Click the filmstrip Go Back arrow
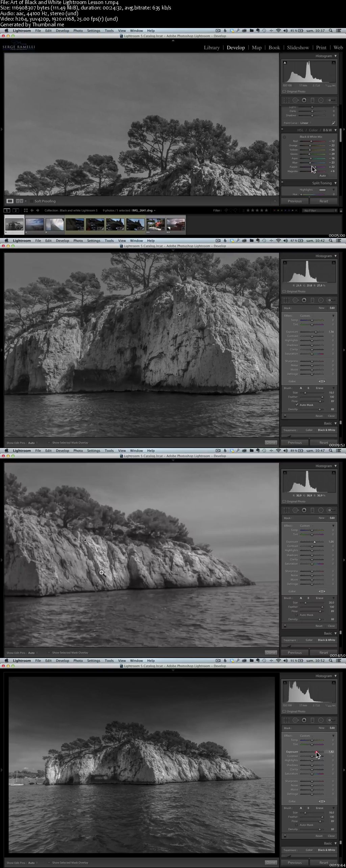The height and width of the screenshot is (868, 346). (x=32, y=210)
